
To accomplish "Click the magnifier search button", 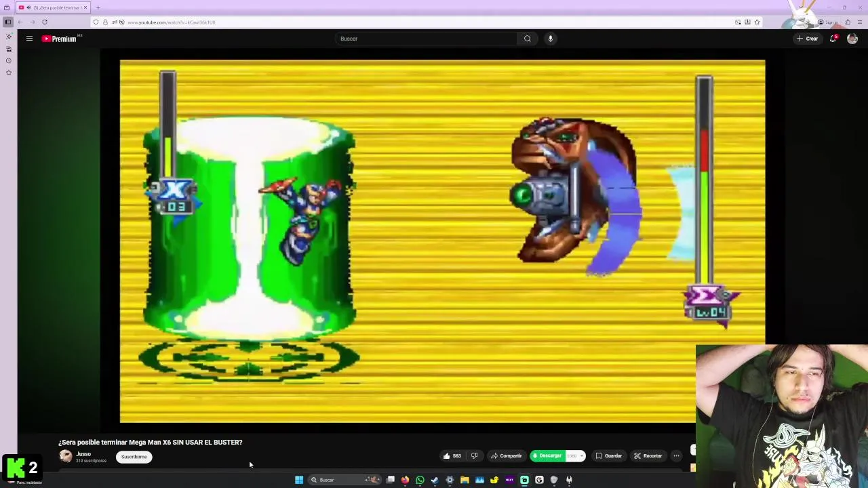I will tap(527, 39).
